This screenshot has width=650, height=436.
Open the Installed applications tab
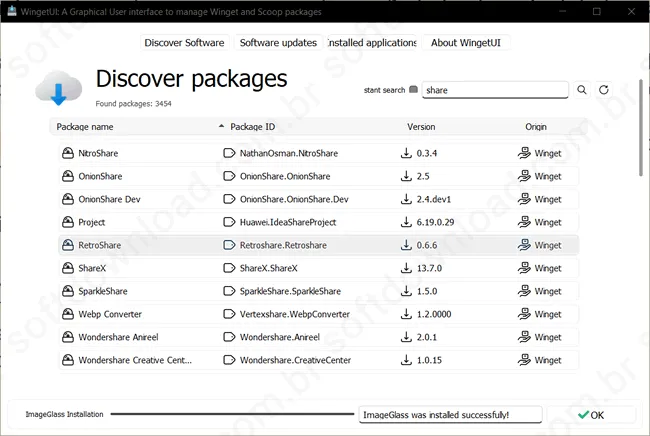(x=372, y=43)
